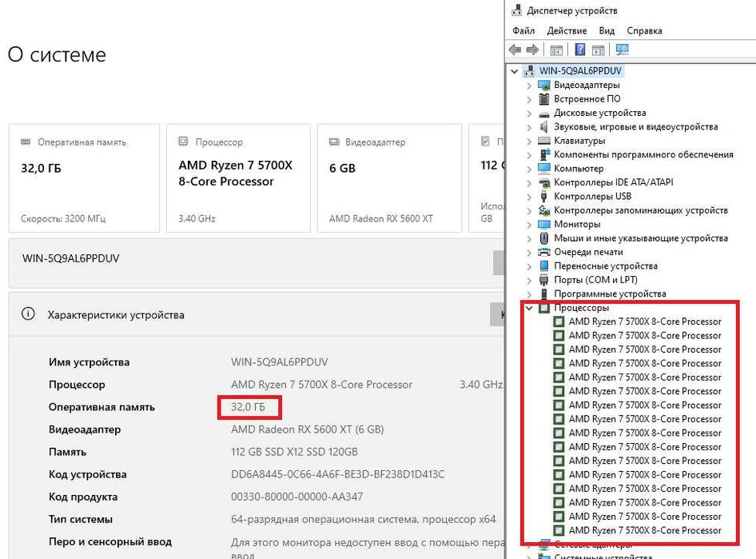
Task: Click the Очереди печати printer icon
Action: [x=544, y=252]
